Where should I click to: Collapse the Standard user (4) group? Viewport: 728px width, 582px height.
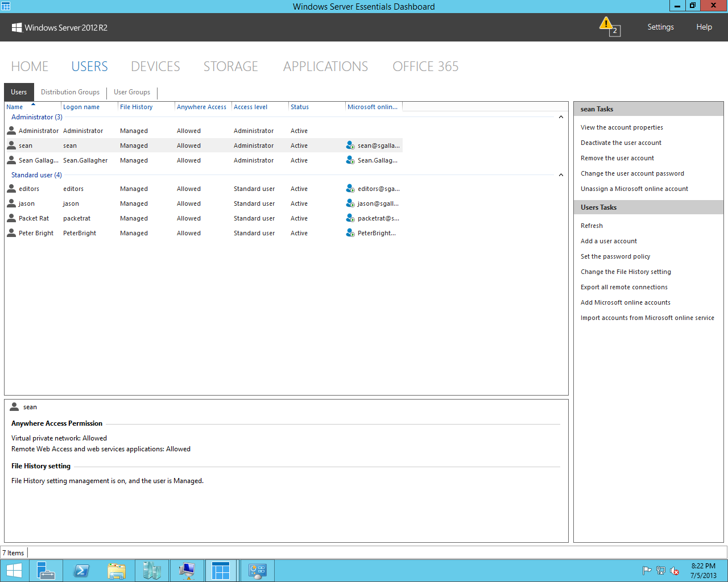[x=561, y=174]
